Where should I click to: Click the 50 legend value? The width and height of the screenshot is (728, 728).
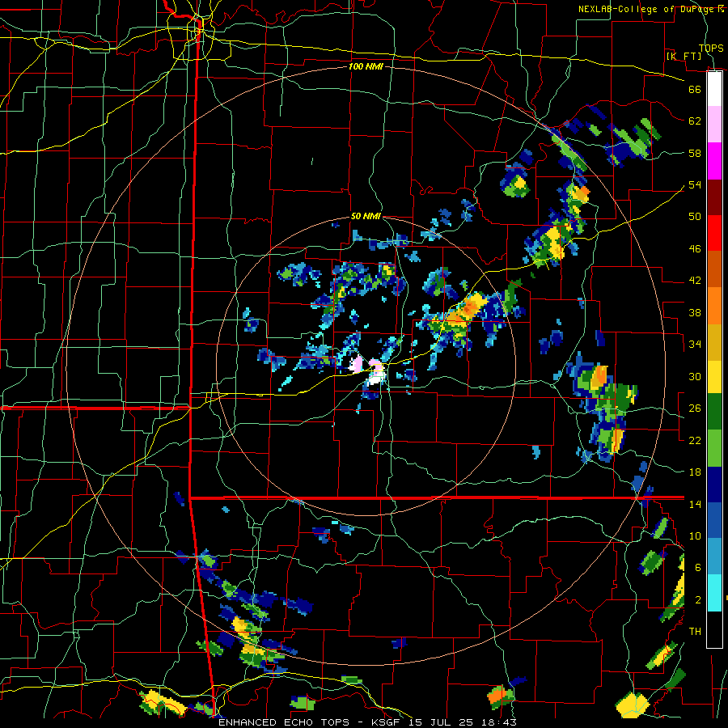point(695,217)
